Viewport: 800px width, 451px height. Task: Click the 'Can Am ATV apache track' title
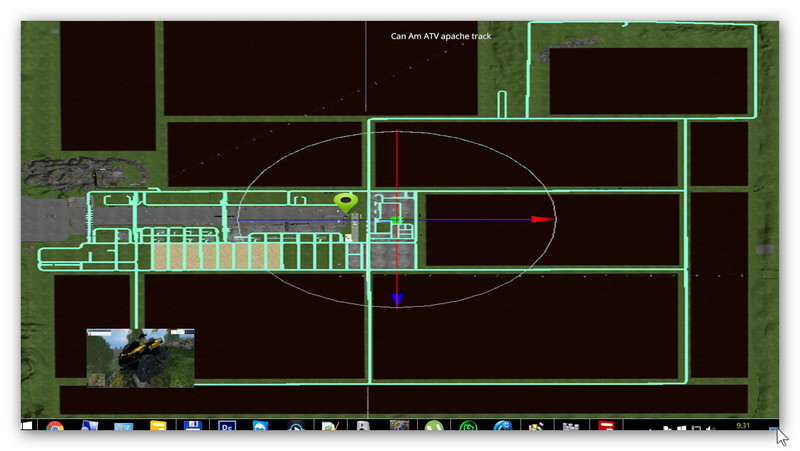440,37
